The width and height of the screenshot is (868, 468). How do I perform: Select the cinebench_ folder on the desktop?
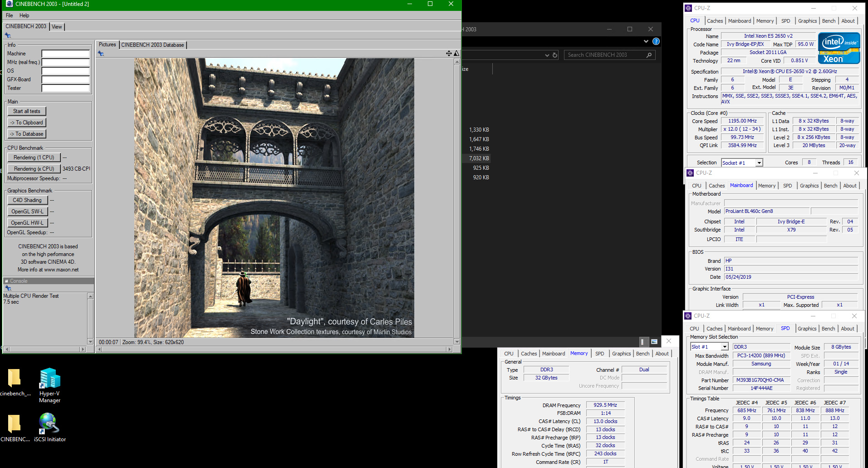click(x=15, y=382)
